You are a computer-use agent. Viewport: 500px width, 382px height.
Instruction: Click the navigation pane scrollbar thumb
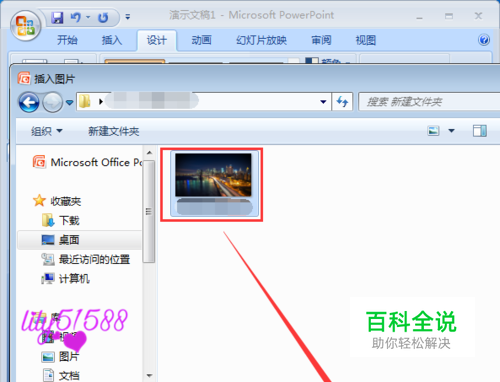[x=149, y=212]
